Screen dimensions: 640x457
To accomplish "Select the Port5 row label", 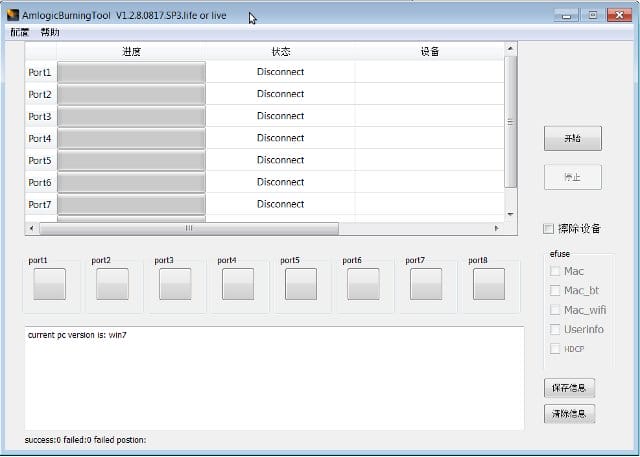I will [40, 160].
